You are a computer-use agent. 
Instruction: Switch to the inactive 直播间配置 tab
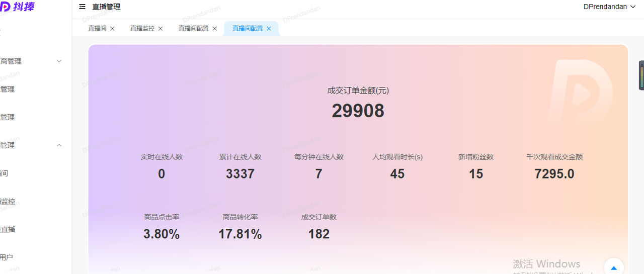[x=194, y=29]
